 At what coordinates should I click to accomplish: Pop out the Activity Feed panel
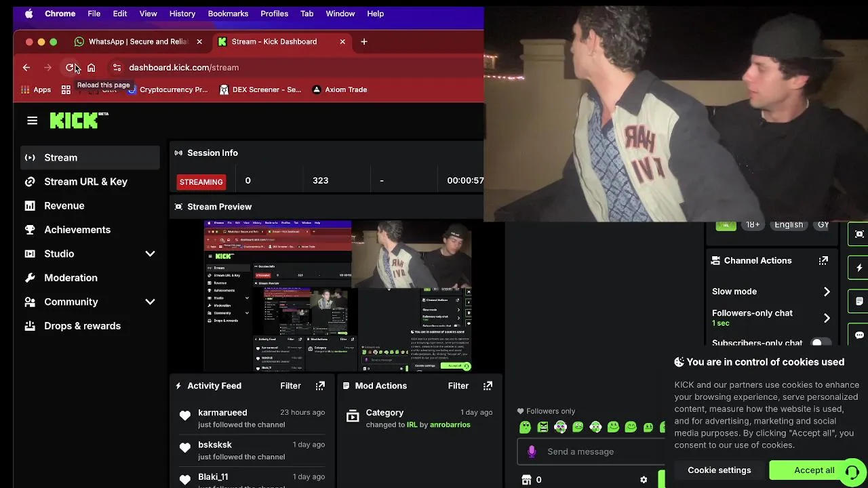pos(320,386)
